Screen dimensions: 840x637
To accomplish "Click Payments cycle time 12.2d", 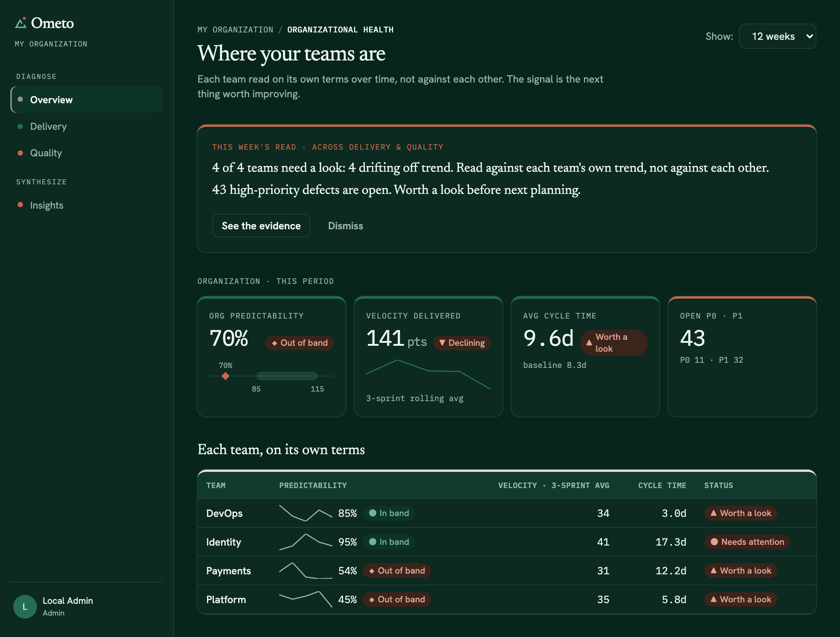I will (x=671, y=571).
